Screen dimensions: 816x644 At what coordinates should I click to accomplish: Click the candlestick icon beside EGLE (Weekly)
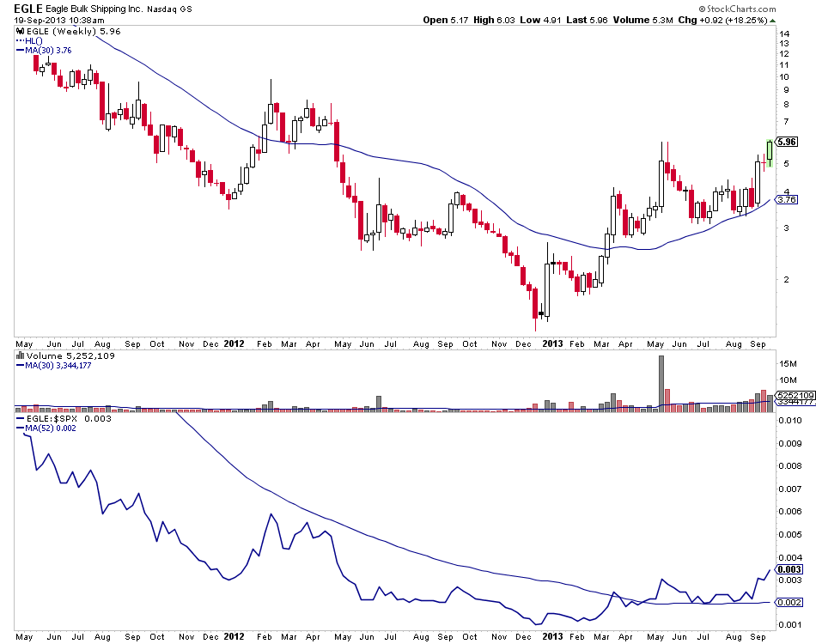click(x=21, y=31)
